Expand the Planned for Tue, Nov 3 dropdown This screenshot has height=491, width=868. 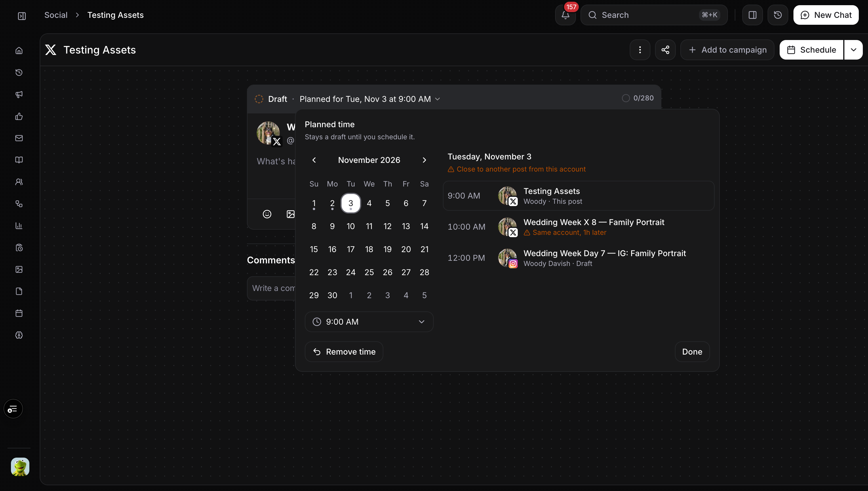coord(370,99)
